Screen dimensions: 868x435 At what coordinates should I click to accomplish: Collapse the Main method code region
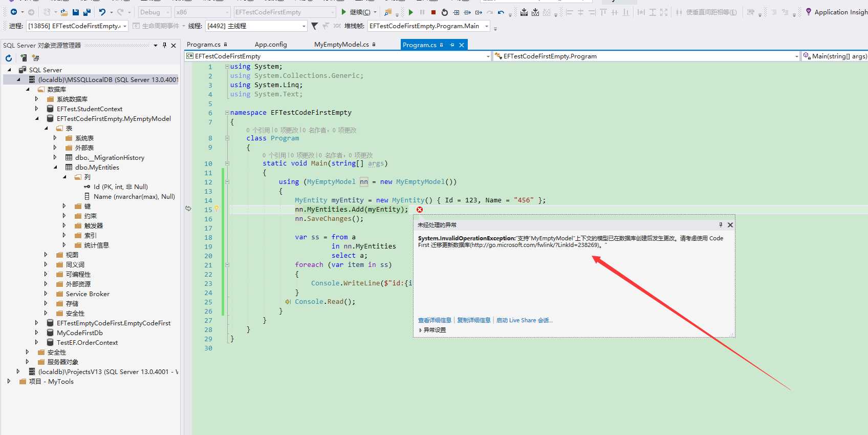click(227, 163)
